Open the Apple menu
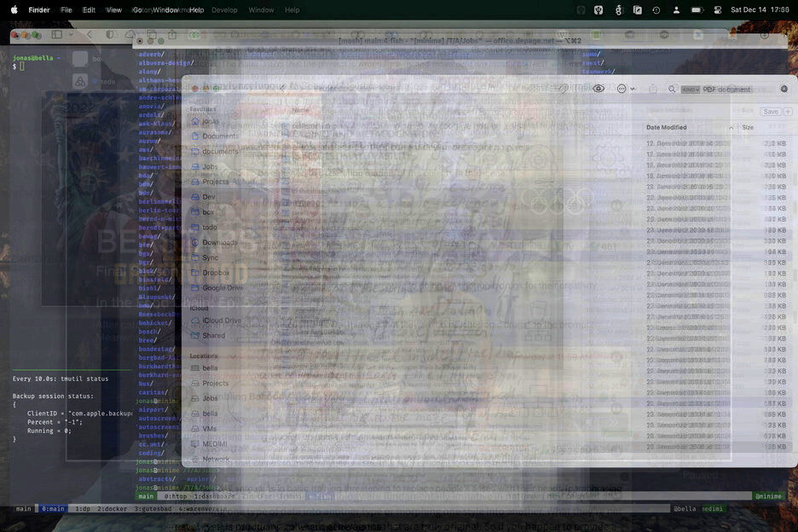This screenshot has height=532, width=798. pos(14,9)
